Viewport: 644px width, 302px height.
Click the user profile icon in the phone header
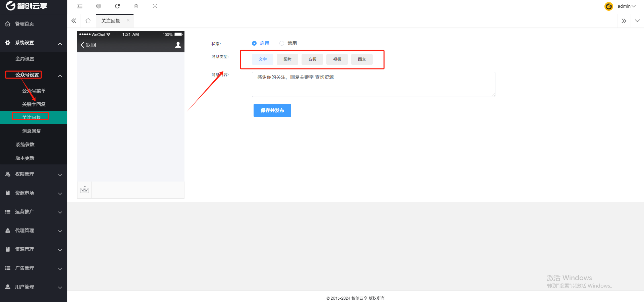pos(178,45)
